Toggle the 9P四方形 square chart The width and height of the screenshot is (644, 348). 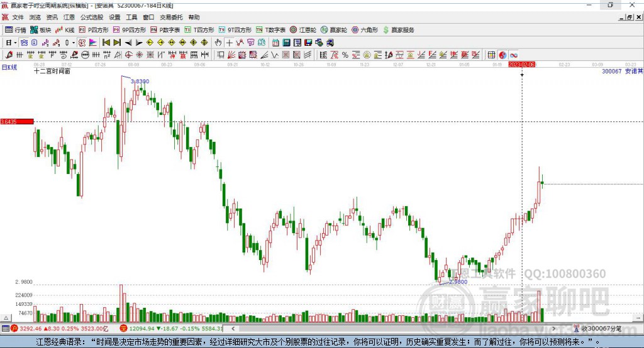(133, 30)
